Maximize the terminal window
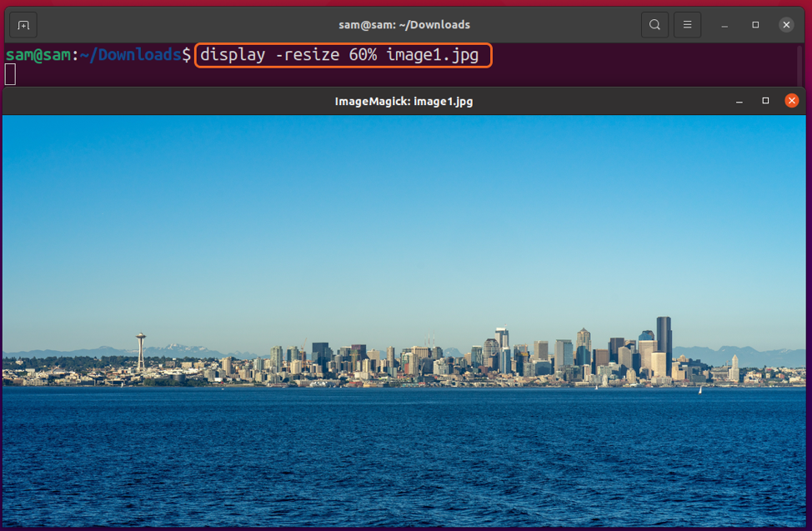 coord(755,25)
